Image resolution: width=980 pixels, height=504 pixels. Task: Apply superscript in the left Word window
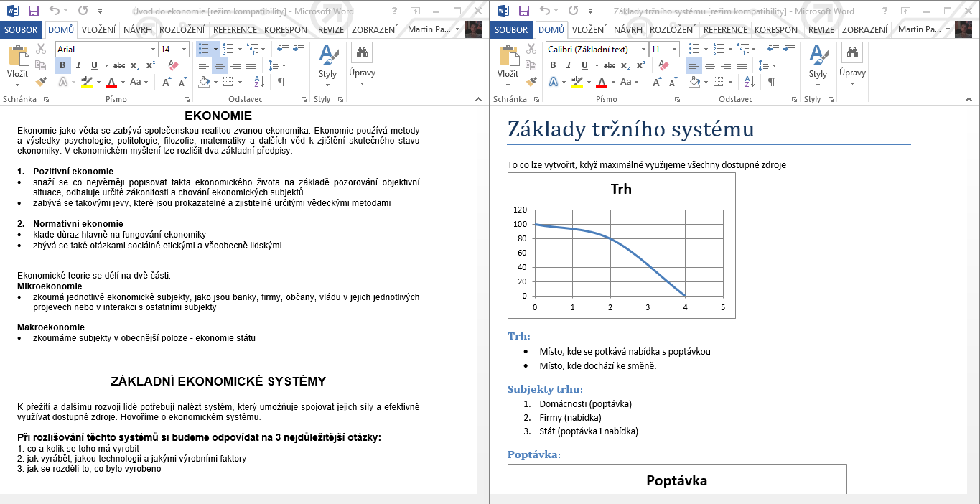click(x=150, y=65)
